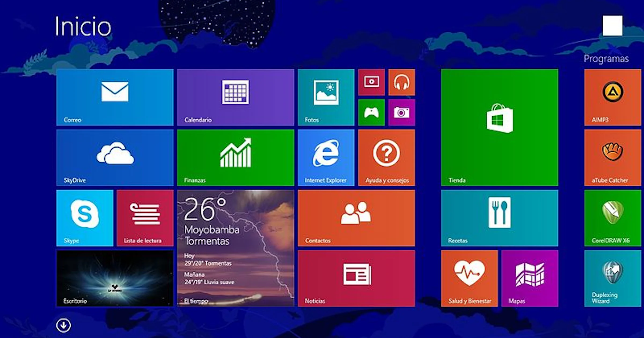Screen dimensions: 644x338
Task: Open El tiempo weather tile for Moyobamba
Action: click(x=235, y=248)
